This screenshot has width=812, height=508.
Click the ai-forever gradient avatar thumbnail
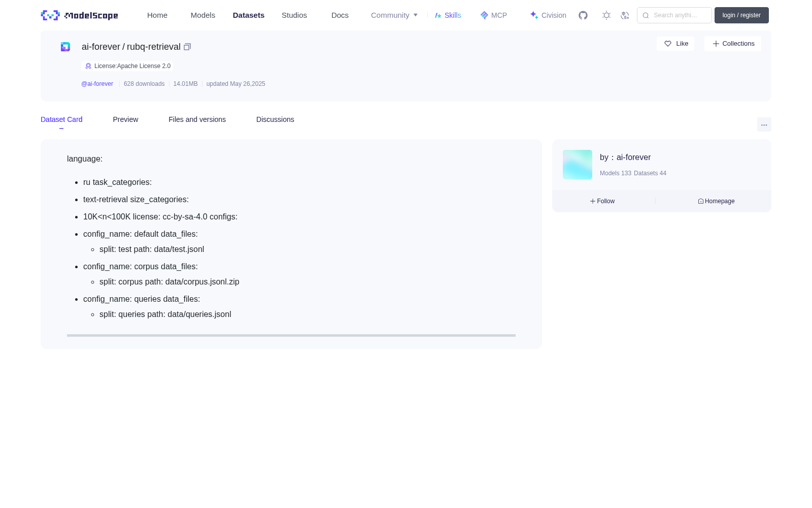point(578,165)
